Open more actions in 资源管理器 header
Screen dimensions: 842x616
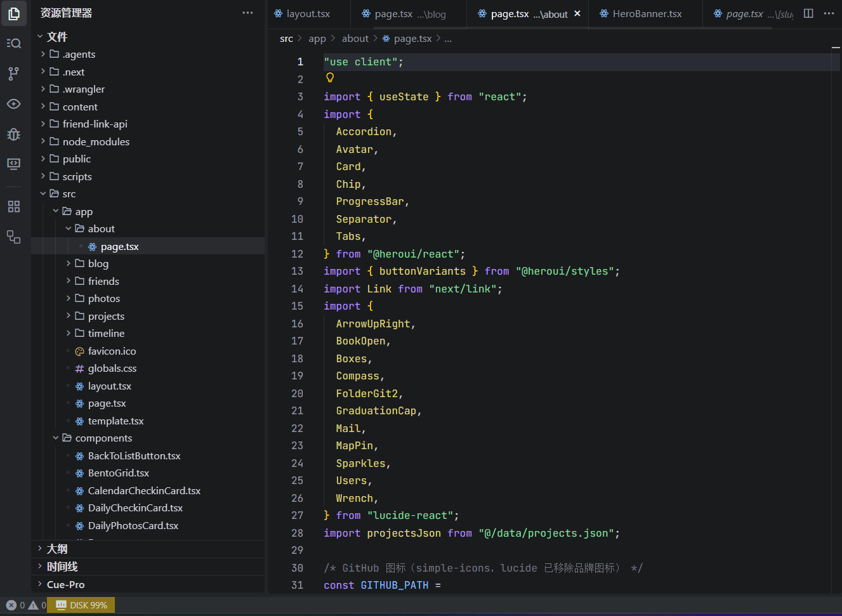247,13
